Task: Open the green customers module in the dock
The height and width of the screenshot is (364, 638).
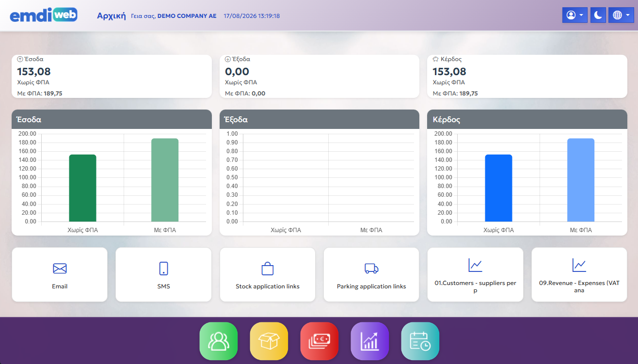Action: click(219, 341)
